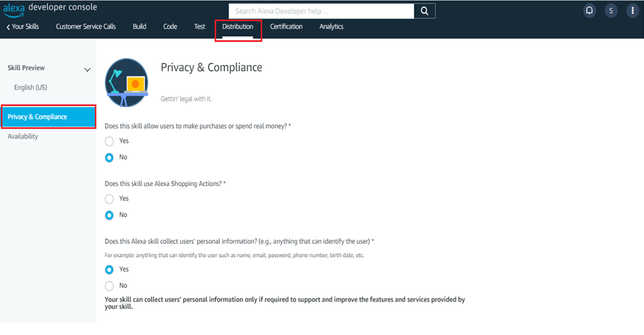Click the Alexa developer console logo
The height and width of the screenshot is (335, 644).
pos(50,8)
